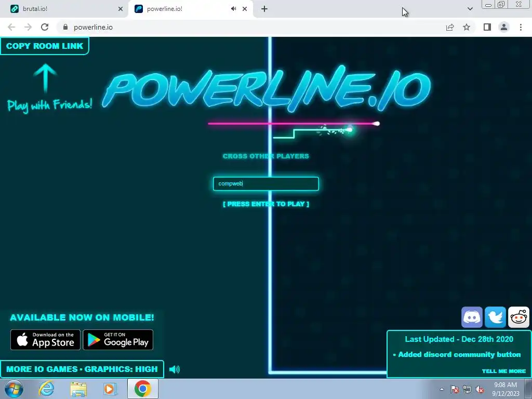The image size is (532, 399).
Task: Mute game sound with speaker icon
Action: [175, 369]
